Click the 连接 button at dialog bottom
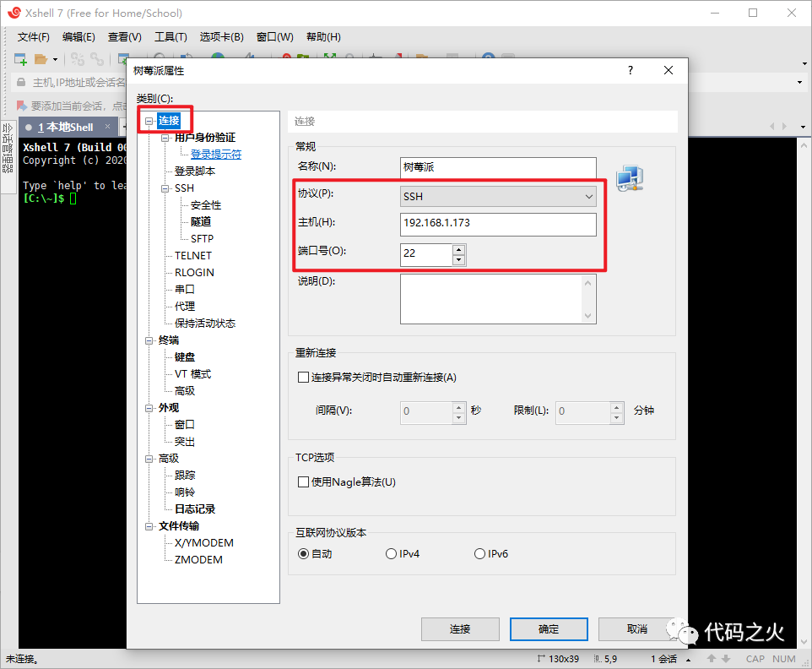The height and width of the screenshot is (669, 812). coord(460,629)
